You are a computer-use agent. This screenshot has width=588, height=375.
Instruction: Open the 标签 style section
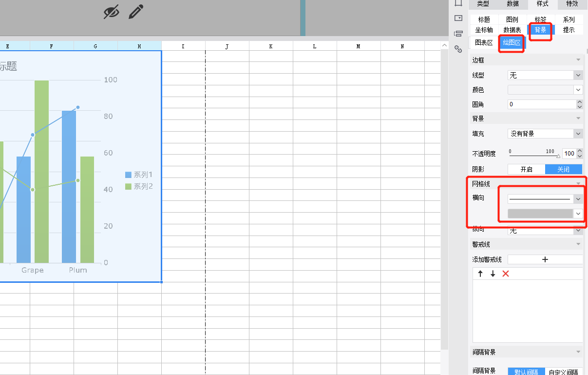(x=541, y=20)
